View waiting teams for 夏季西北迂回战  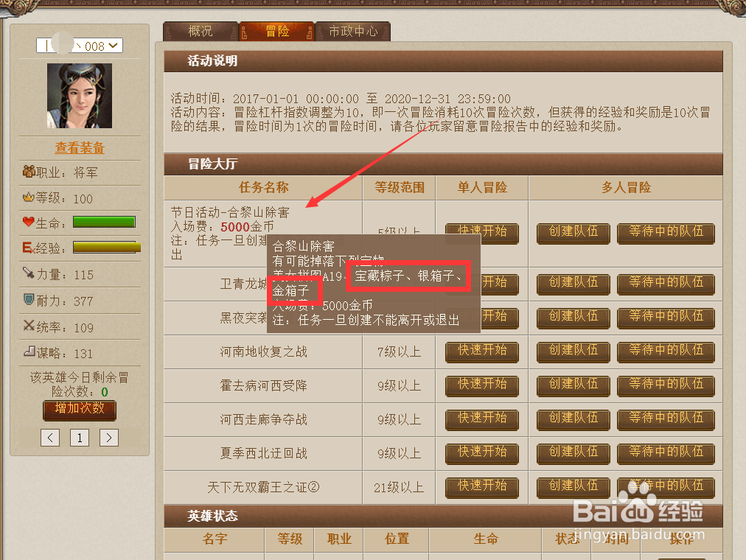point(666,453)
